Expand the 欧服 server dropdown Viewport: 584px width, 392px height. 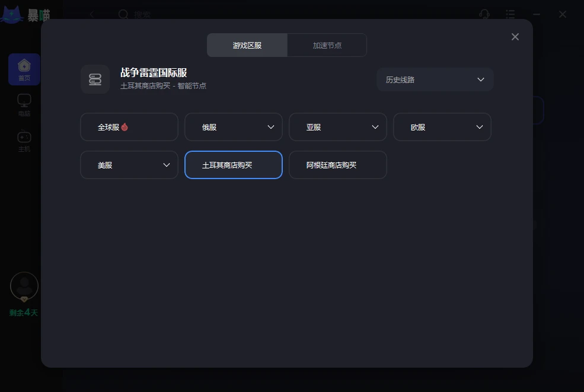(442, 127)
